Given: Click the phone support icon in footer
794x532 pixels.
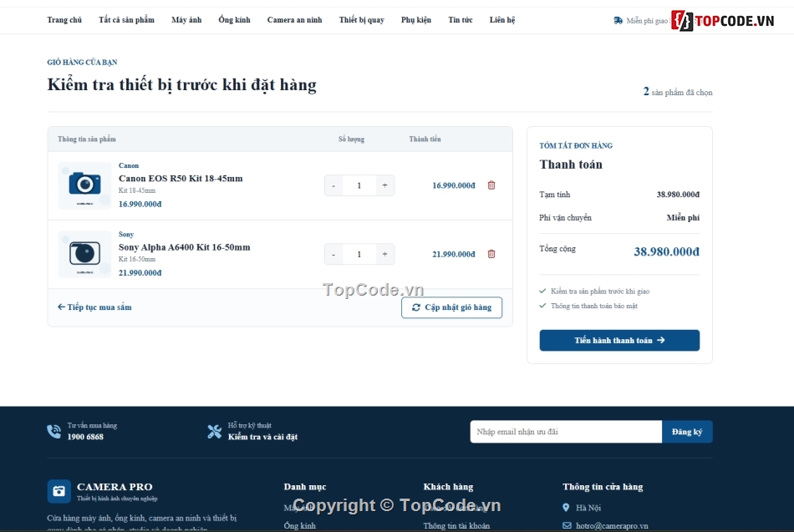Looking at the screenshot, I should (x=53, y=431).
